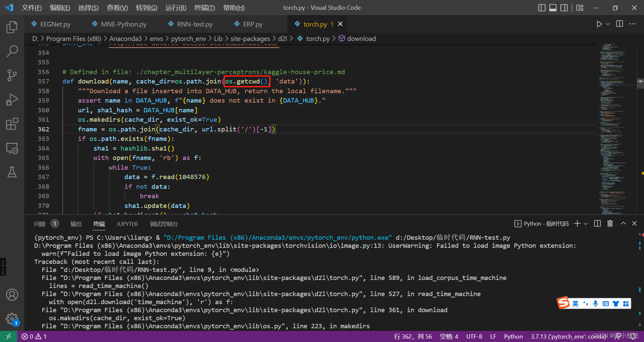644x342 pixels.
Task: Switch to the Debug Console (调试控制台) tab
Action: [x=164, y=224]
